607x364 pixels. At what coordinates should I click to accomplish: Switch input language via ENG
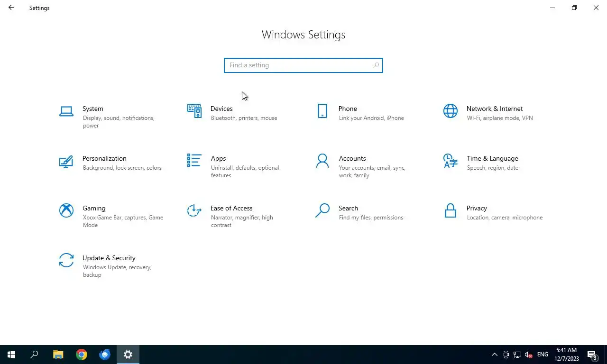(543, 355)
